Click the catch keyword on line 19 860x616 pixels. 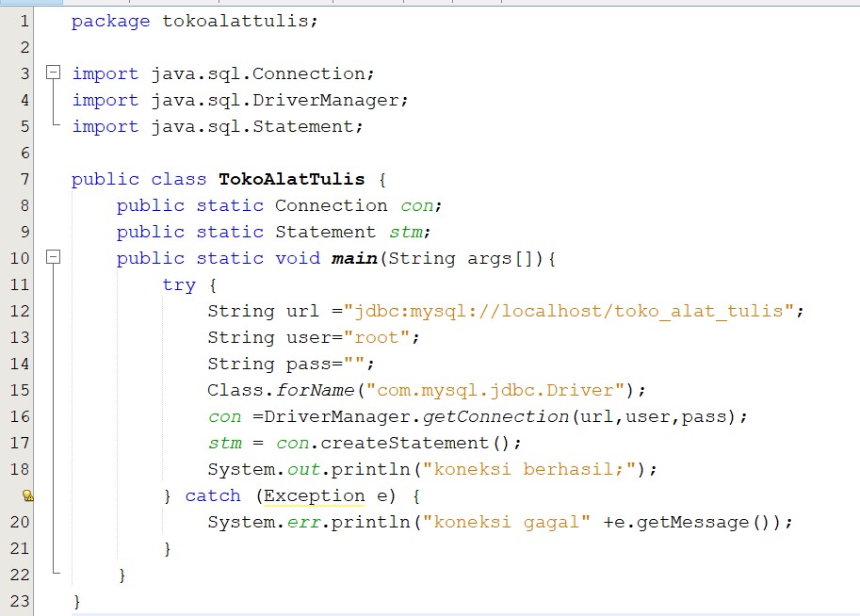click(213, 495)
